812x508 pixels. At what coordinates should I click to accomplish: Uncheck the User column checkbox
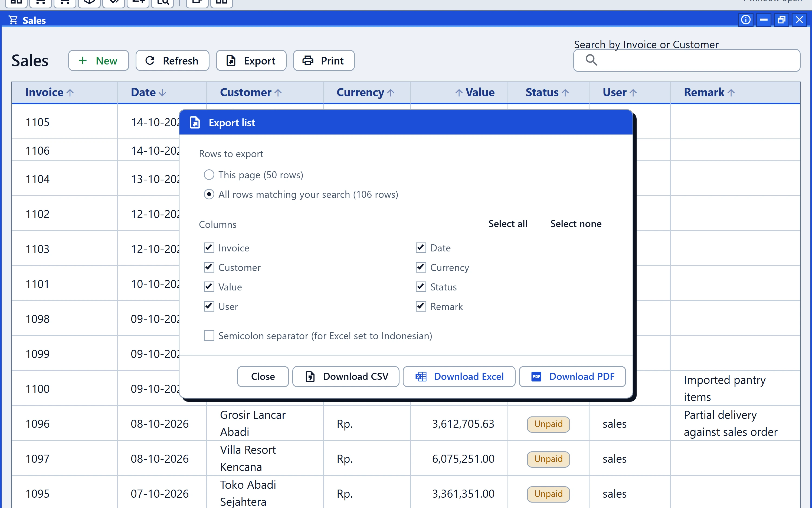(209, 306)
